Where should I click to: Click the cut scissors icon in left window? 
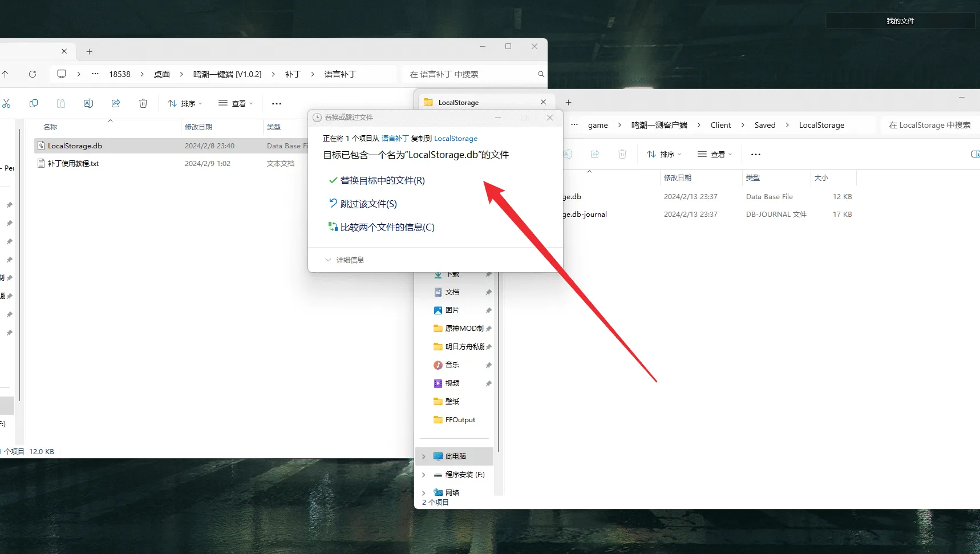coord(6,103)
